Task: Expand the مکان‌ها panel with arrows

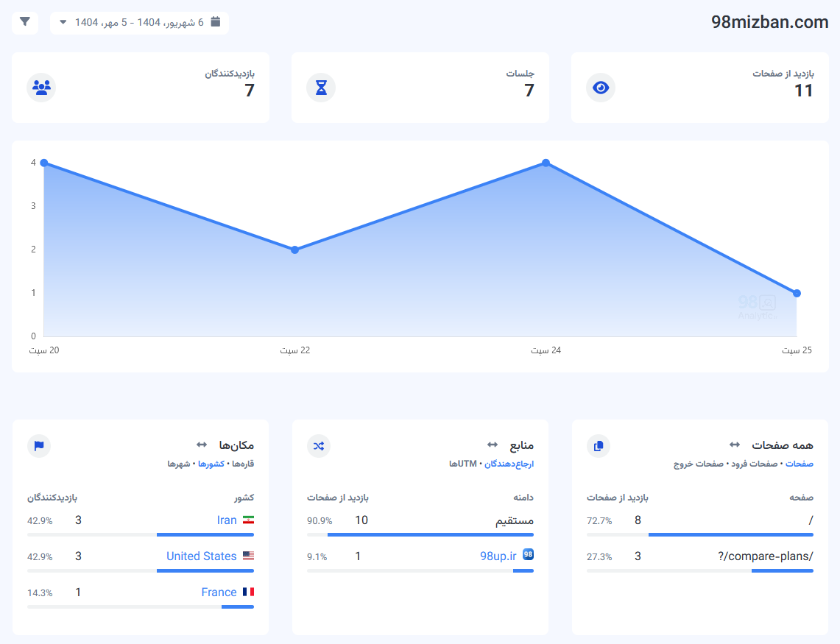Action: click(202, 445)
